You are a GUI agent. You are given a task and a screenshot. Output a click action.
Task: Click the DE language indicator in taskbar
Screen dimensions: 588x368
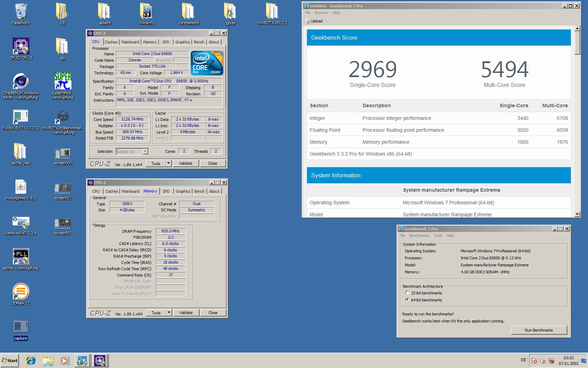523,360
